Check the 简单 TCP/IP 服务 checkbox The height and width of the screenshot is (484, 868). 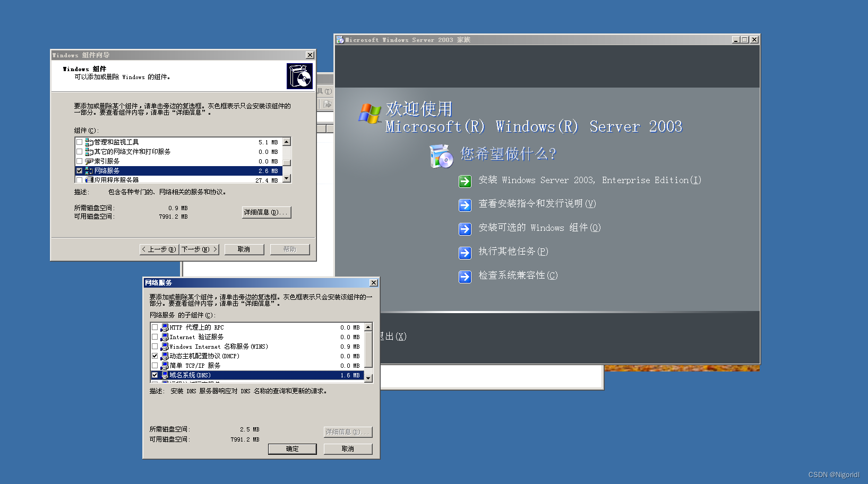(155, 366)
